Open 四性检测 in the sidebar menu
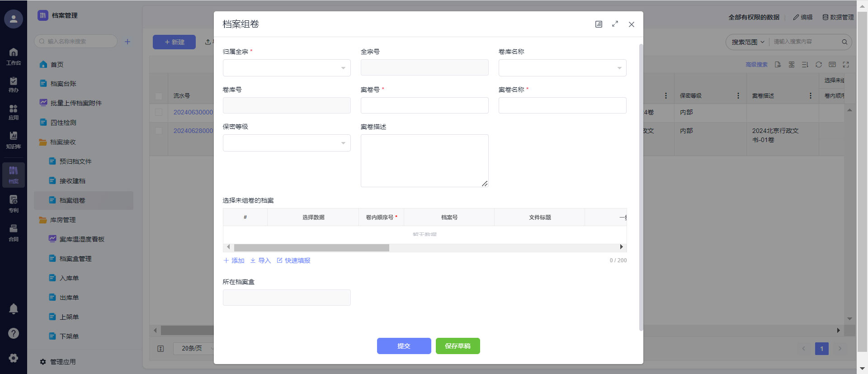 pyautogui.click(x=63, y=123)
